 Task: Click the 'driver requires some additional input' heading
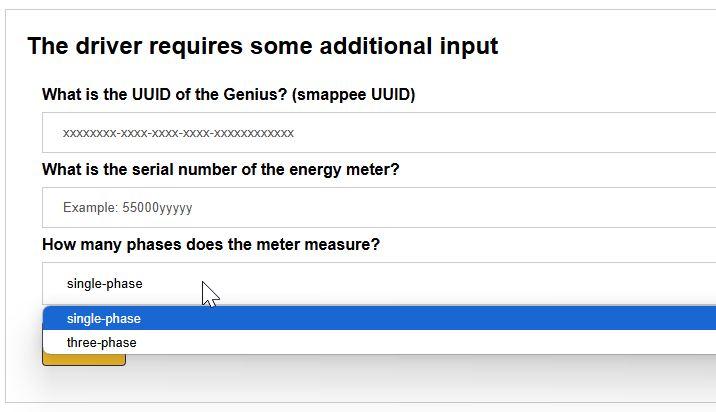[x=262, y=46]
